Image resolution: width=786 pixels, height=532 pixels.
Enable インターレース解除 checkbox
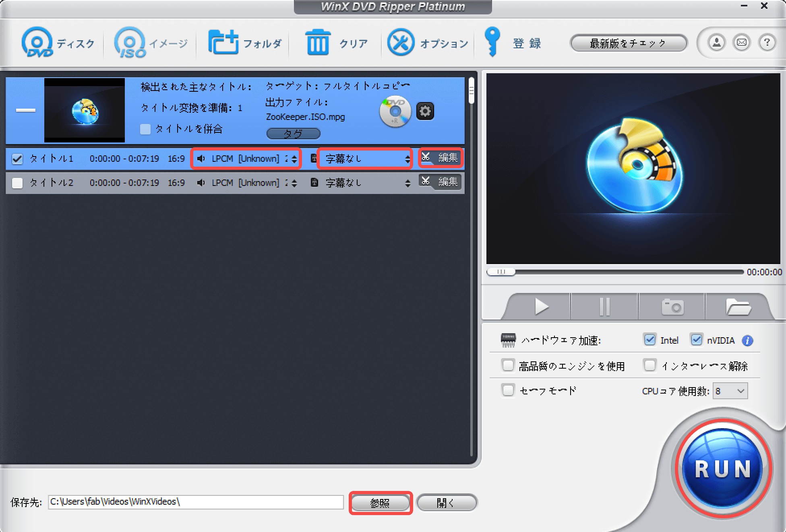click(x=649, y=365)
